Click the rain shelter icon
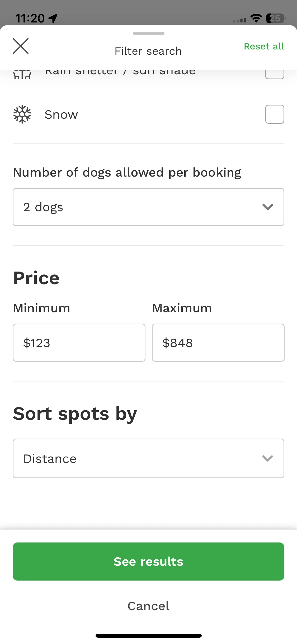The height and width of the screenshot is (644, 297). click(x=22, y=75)
